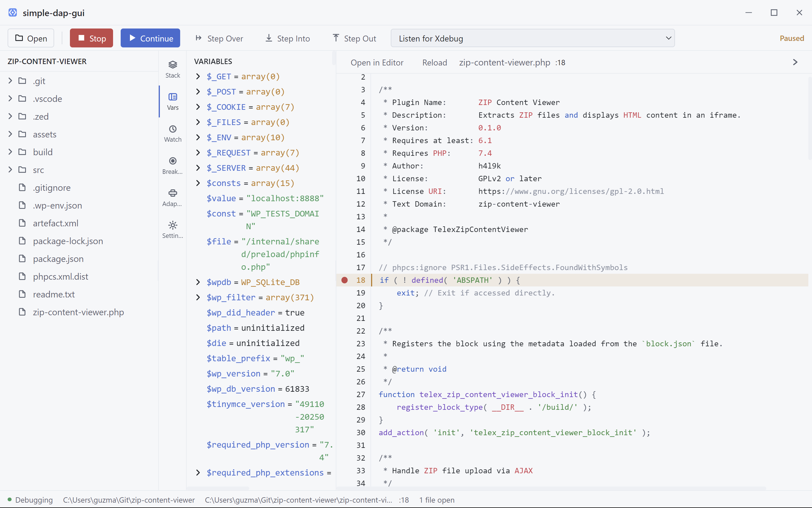Switch to the Vars panel
The height and width of the screenshot is (508, 812).
click(x=173, y=102)
